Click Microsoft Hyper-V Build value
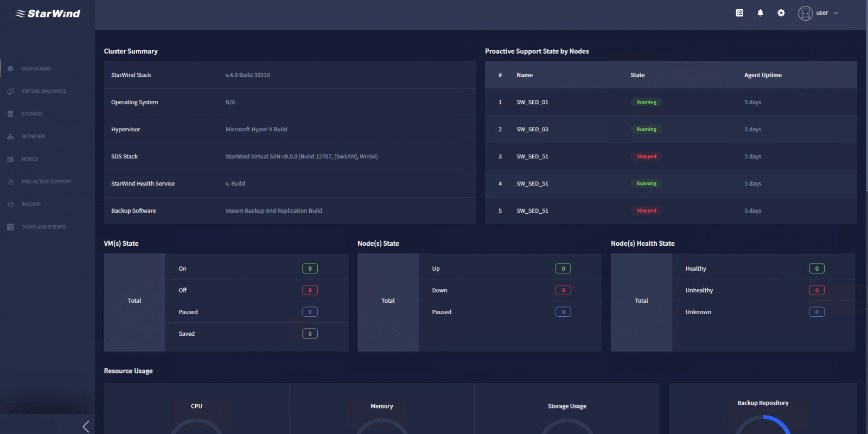 pyautogui.click(x=256, y=129)
